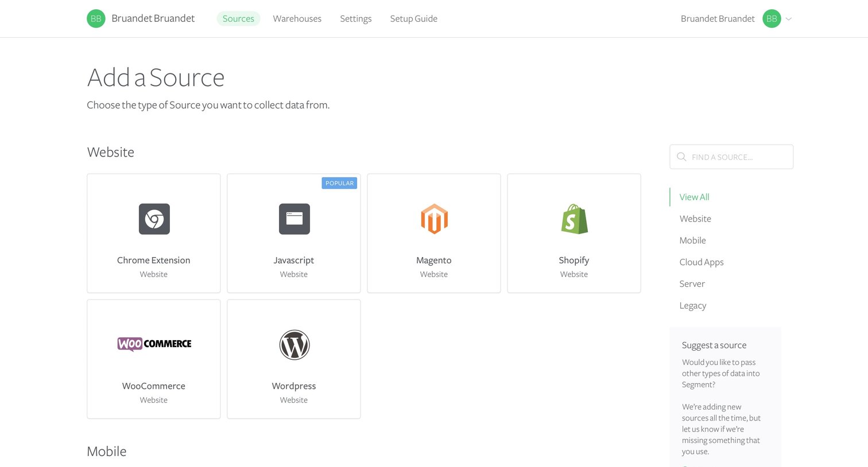
Task: Pick the Shopify shopping bag icon
Action: click(575, 219)
